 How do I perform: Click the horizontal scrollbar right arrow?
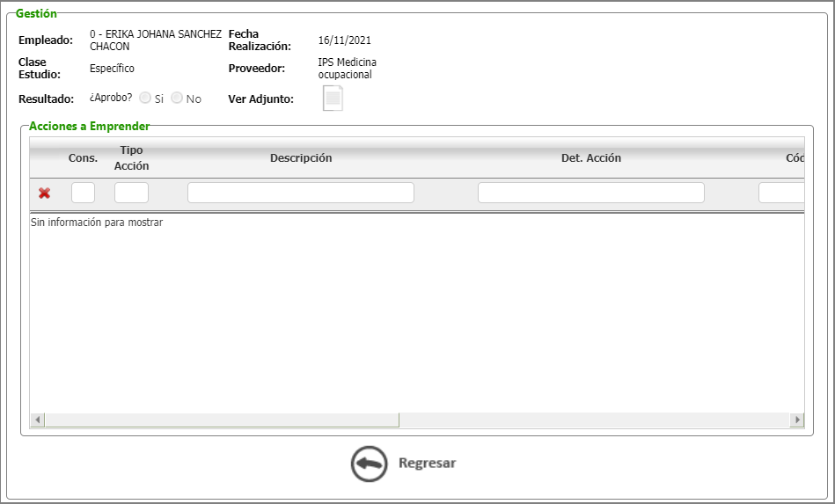[797, 420]
